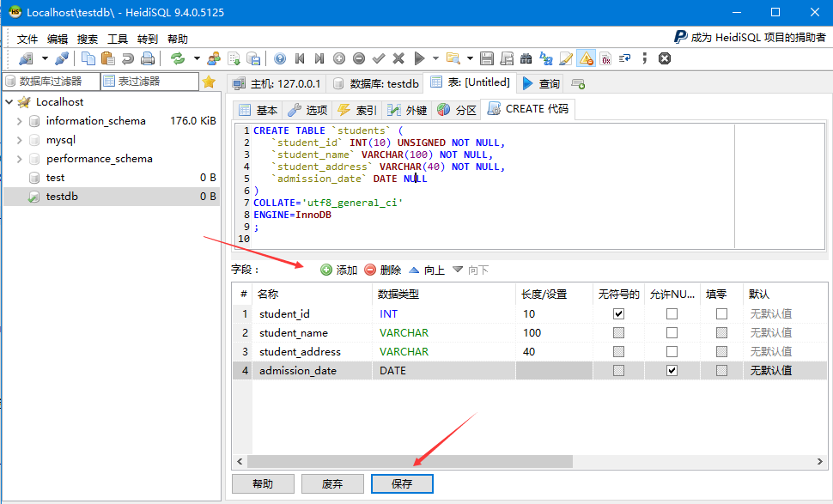Click the floppy disk save icon in toolbar
833x504 pixels.
pos(487,58)
